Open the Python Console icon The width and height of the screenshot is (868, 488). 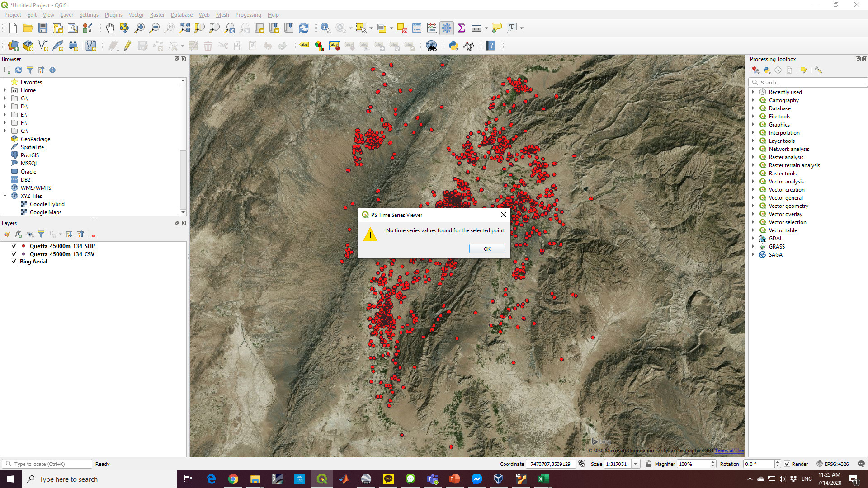tap(453, 46)
